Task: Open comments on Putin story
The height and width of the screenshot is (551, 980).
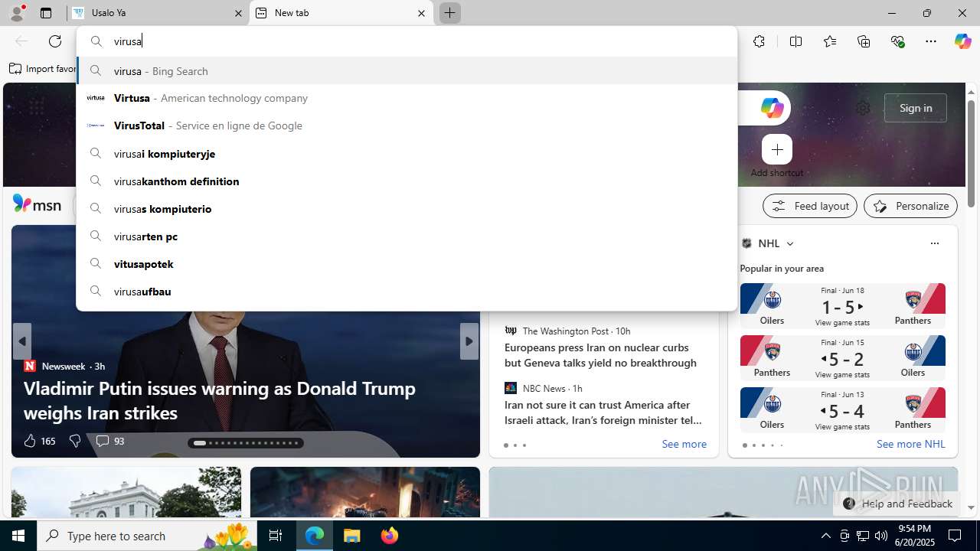Action: pyautogui.click(x=109, y=441)
